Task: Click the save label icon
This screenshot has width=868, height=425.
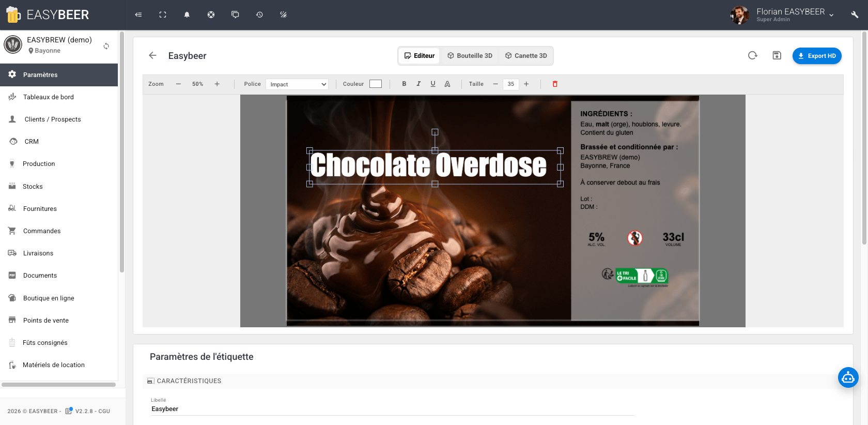Action: coord(777,55)
